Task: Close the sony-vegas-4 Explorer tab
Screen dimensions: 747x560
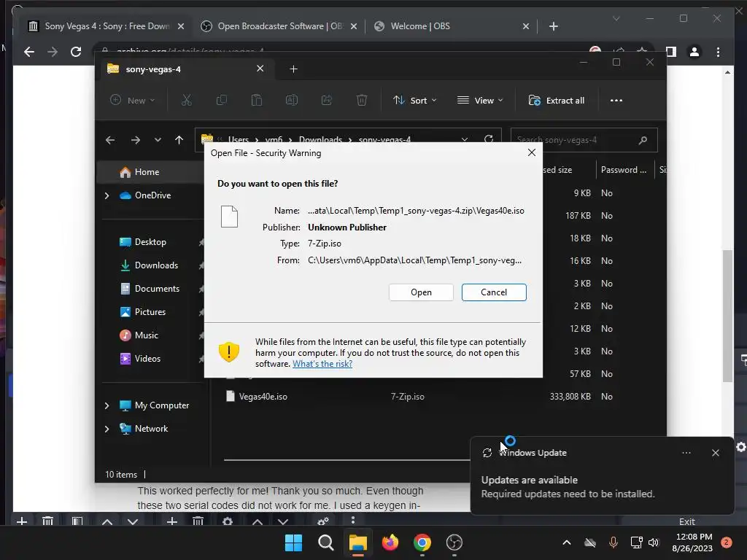Action: click(x=260, y=69)
